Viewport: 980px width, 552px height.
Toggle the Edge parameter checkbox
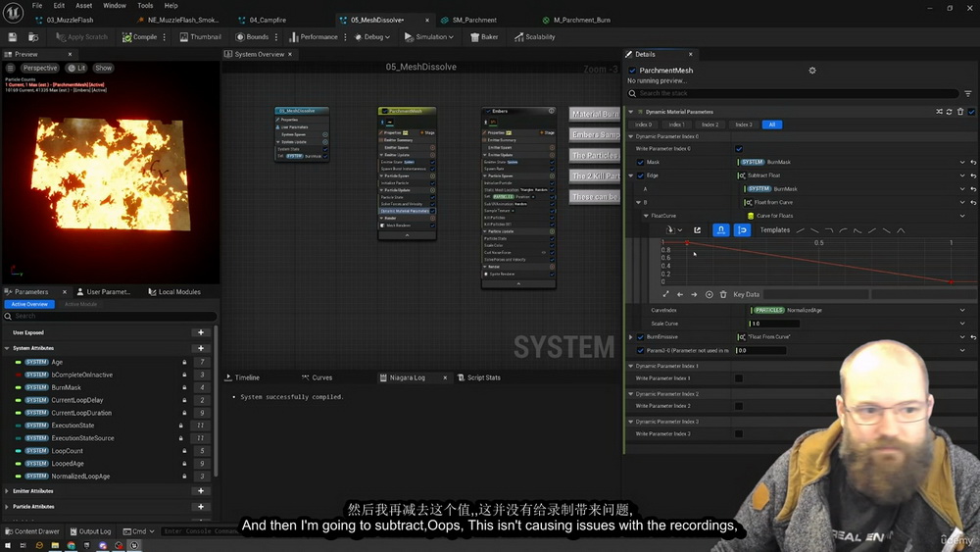(640, 176)
